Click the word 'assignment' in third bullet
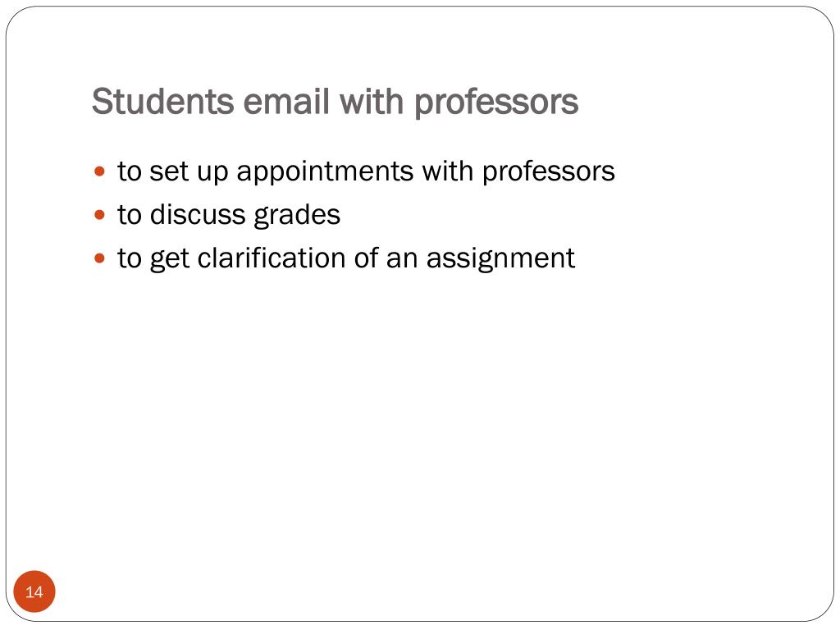 pyautogui.click(x=500, y=259)
